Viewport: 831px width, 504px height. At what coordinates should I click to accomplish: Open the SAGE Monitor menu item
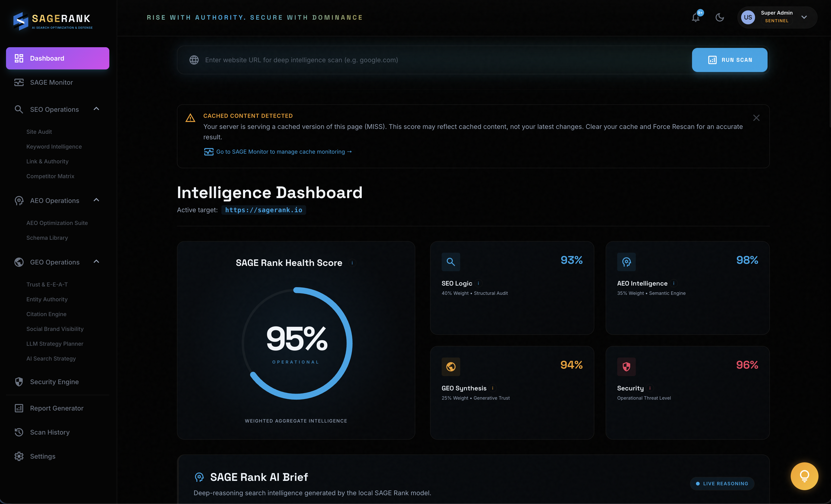tap(58, 83)
